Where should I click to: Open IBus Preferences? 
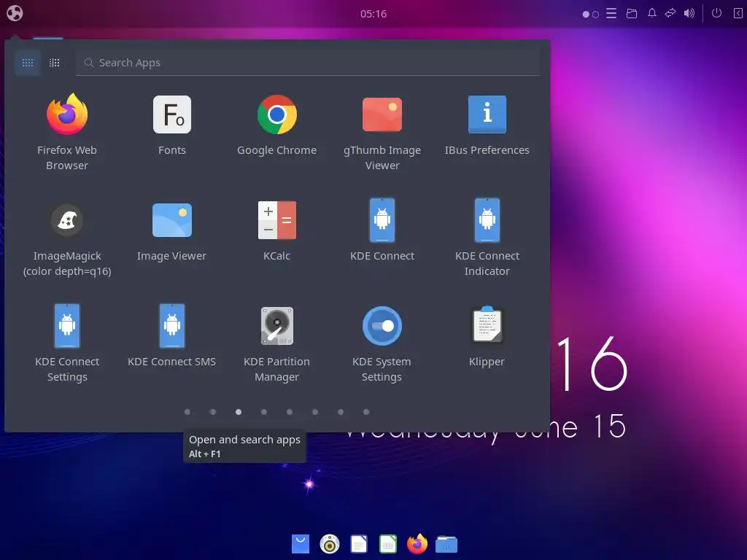click(x=487, y=125)
